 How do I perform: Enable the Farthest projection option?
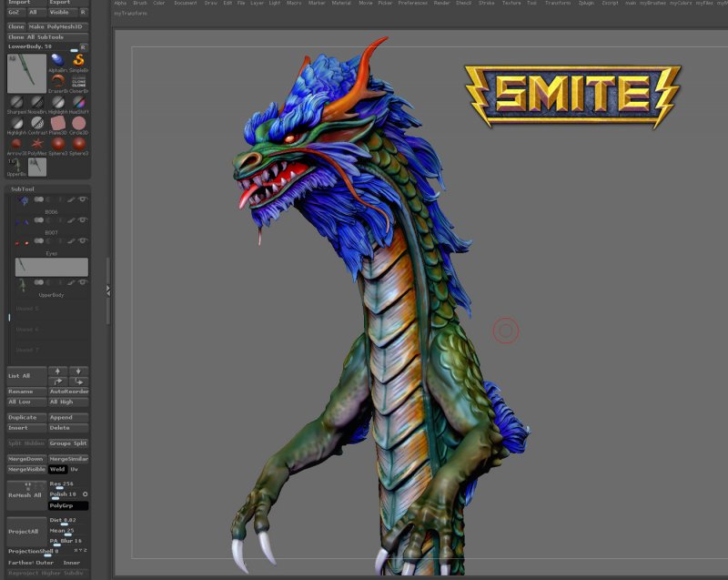pos(20,563)
